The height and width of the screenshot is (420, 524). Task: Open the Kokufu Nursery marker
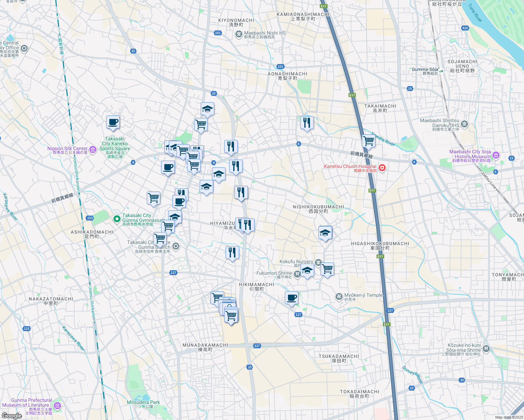[318, 262]
